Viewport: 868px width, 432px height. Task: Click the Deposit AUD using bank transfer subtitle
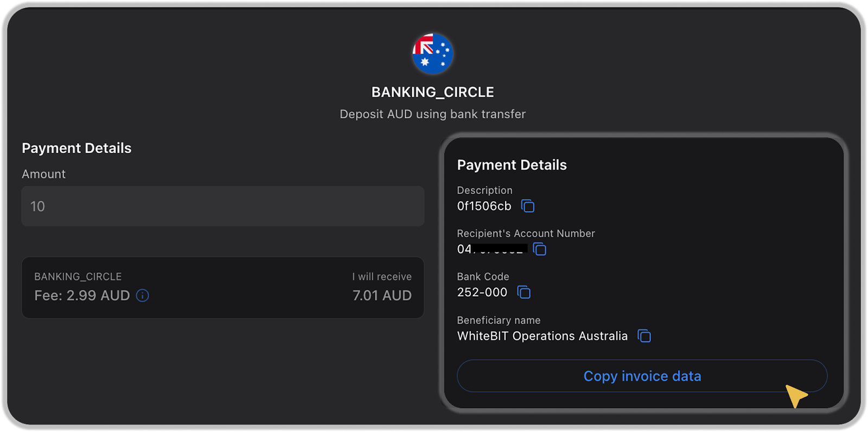(432, 115)
